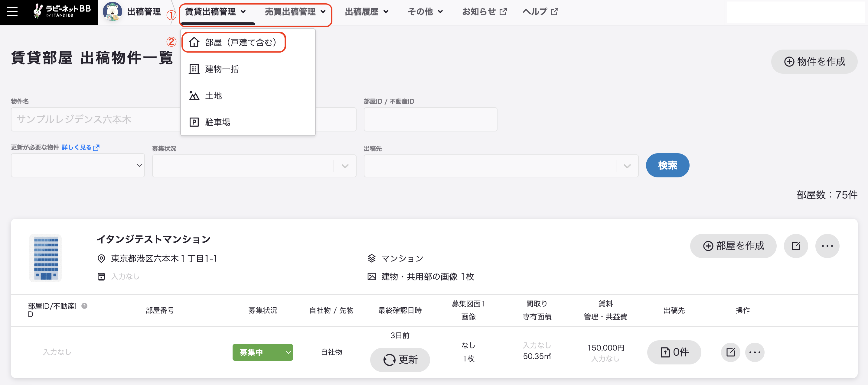Viewport: 868px width, 385px height.
Task: Open 賃貸出稿管理 menu
Action: (x=215, y=12)
